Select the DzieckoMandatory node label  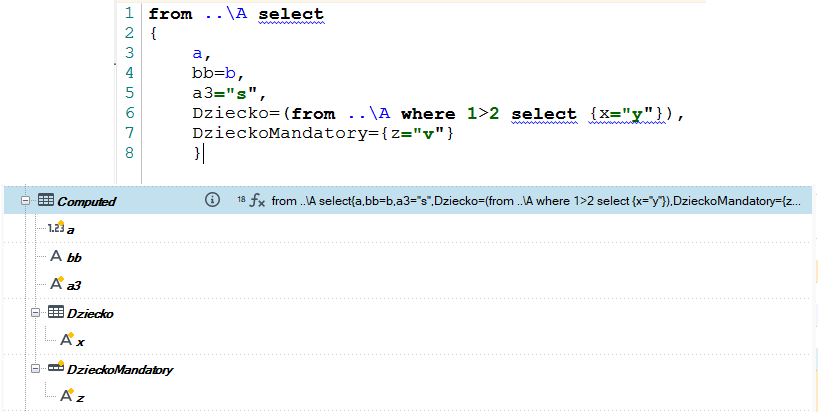click(x=120, y=370)
